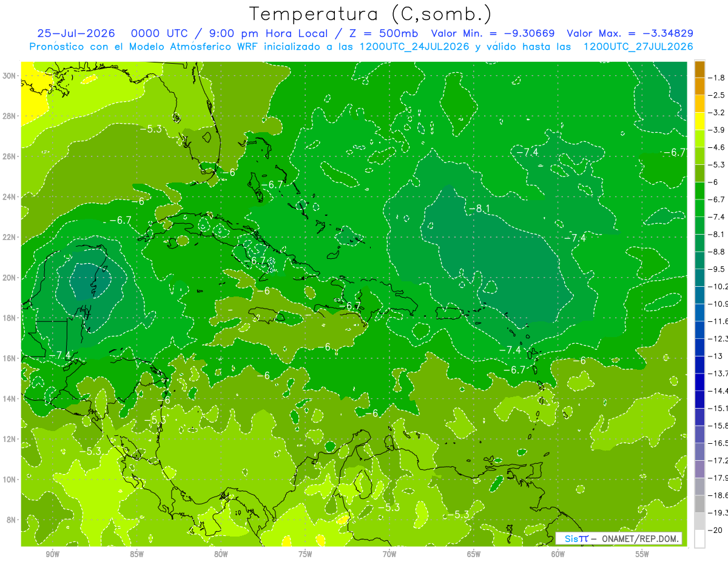Click the 20N latitude axis label
Viewport: 728px width, 562px height.
click(x=10, y=278)
